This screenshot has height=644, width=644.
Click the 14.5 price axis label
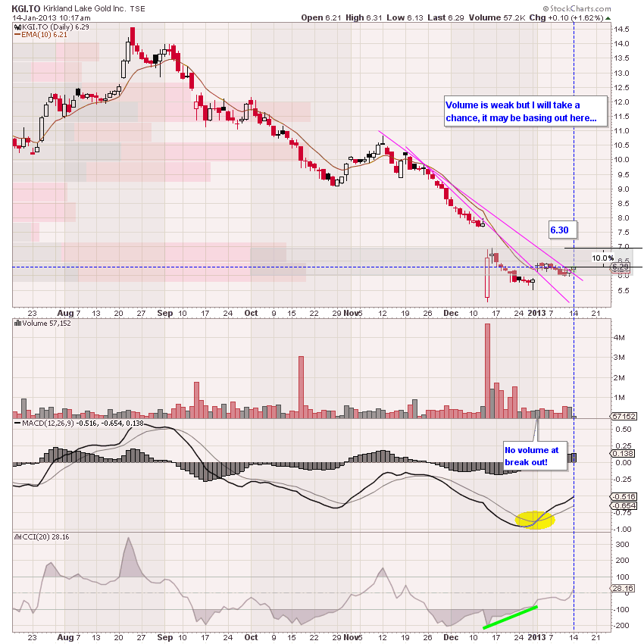point(621,29)
